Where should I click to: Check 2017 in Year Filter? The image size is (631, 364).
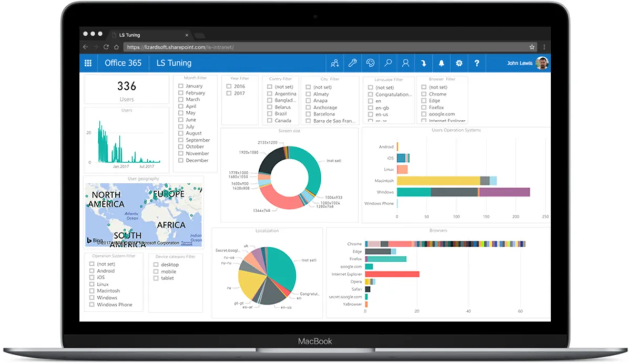229,93
